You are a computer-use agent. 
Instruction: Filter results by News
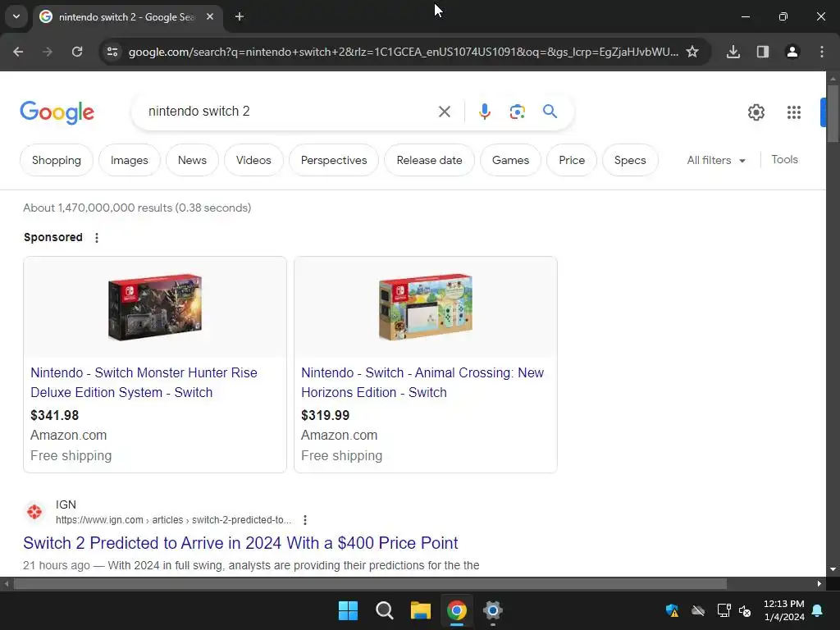[192, 160]
